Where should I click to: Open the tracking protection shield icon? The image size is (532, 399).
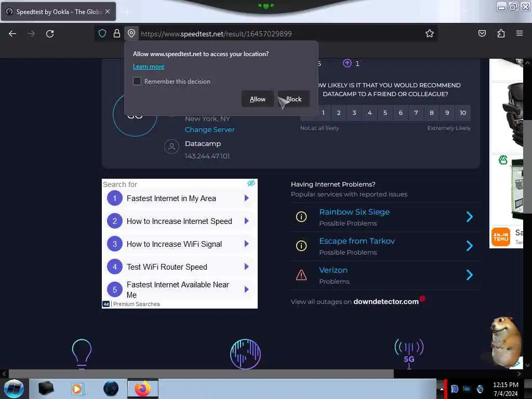[102, 33]
